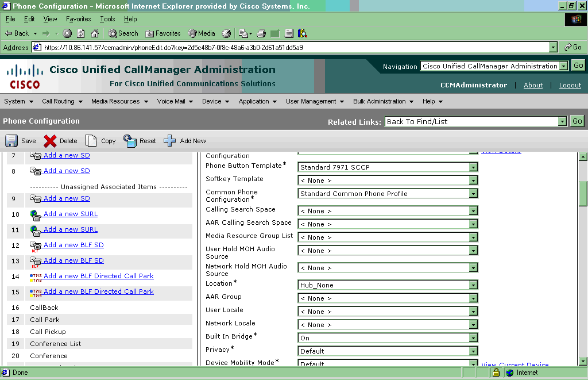The width and height of the screenshot is (588, 380).
Task: Click the Go button next to Navigation
Action: (578, 66)
